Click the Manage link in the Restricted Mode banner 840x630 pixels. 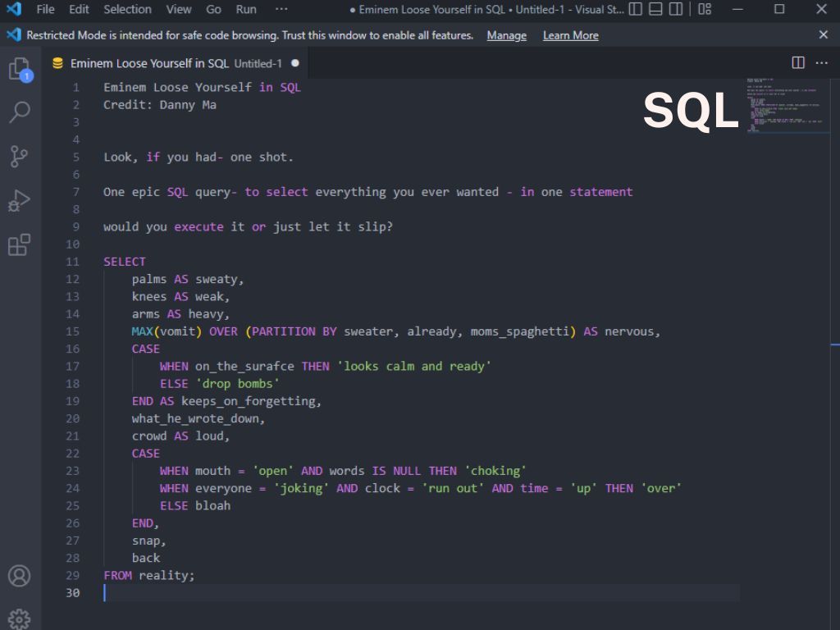pos(506,35)
